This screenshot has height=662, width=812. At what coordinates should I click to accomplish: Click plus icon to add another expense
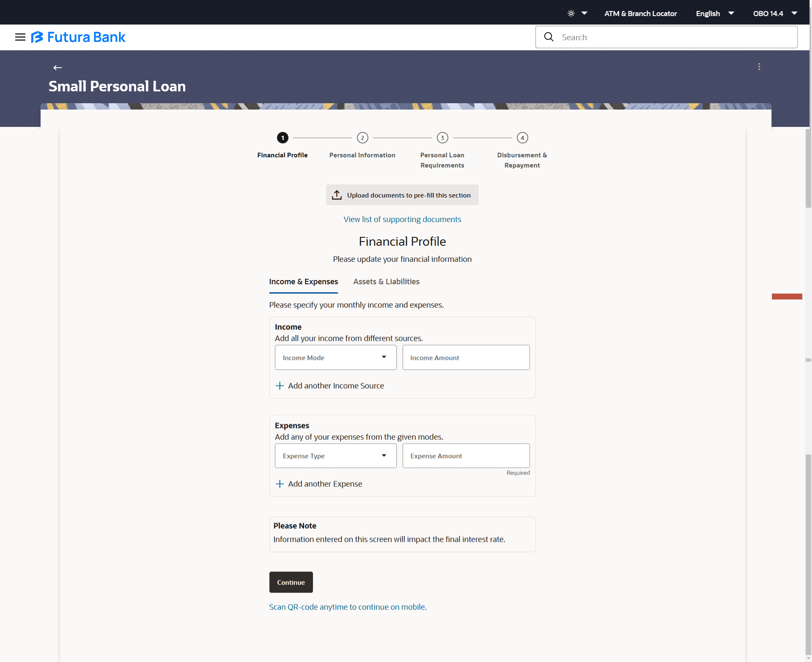click(x=280, y=484)
